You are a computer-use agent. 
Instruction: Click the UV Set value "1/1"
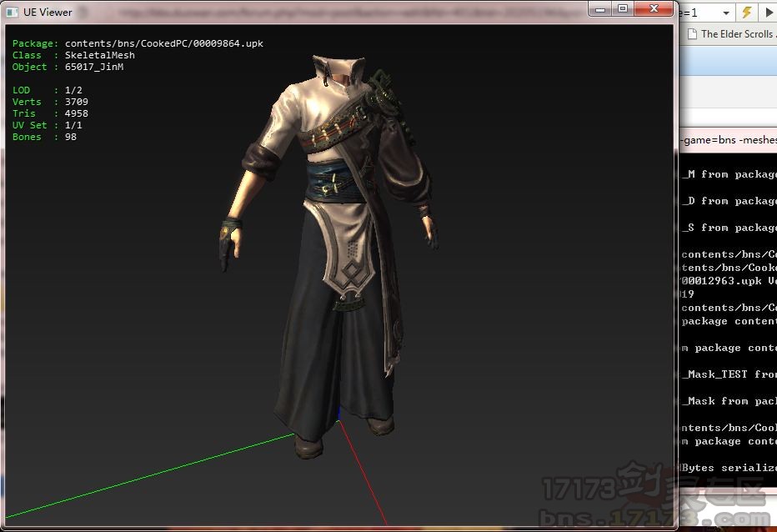point(73,125)
